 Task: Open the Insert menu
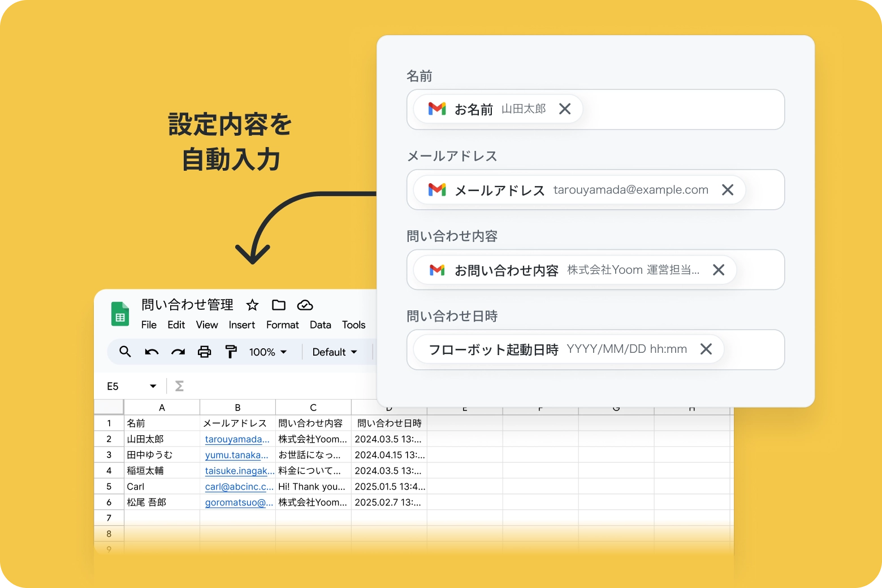241,325
